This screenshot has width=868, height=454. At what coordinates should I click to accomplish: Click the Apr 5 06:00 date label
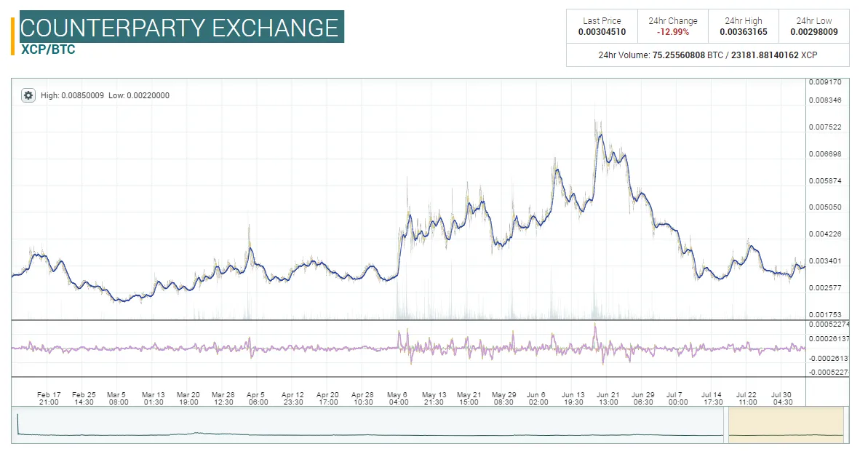click(258, 399)
